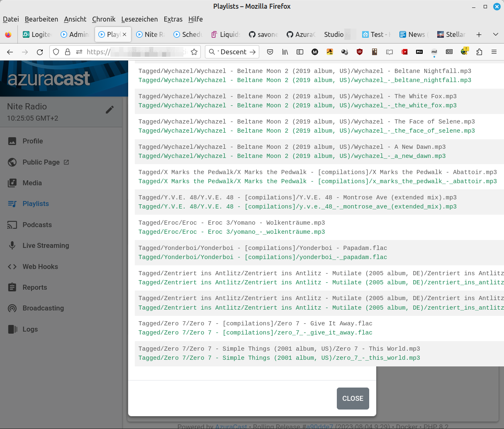This screenshot has height=429, width=504.
Task: Open the Lesezeichen menu
Action: click(139, 19)
